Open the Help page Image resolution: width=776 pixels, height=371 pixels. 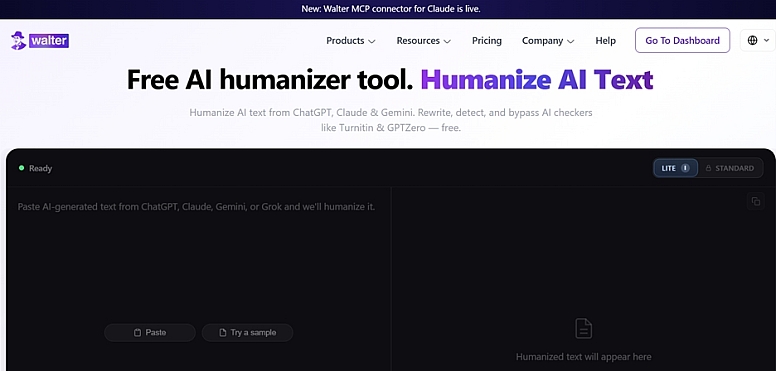[605, 41]
